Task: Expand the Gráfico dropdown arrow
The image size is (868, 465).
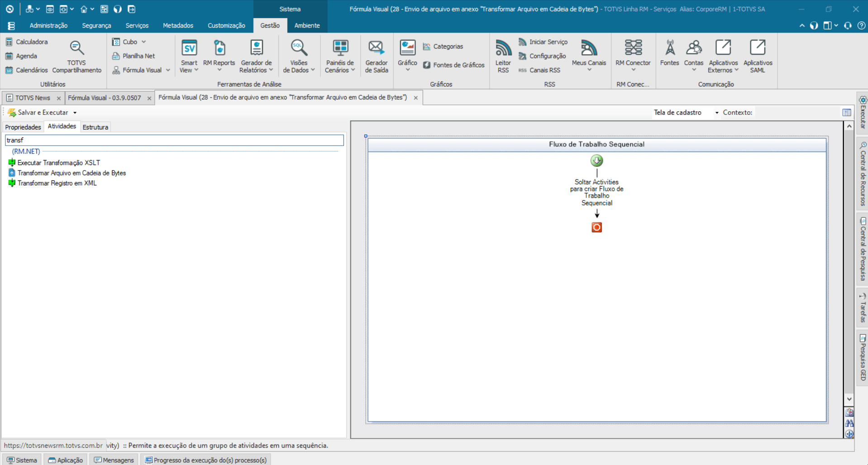Action: [407, 70]
